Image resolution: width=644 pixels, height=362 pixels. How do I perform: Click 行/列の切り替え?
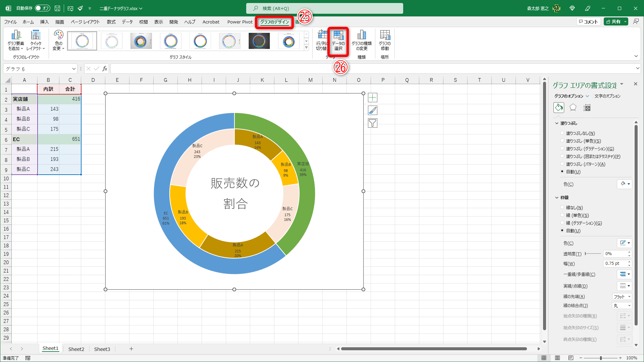[322, 40]
